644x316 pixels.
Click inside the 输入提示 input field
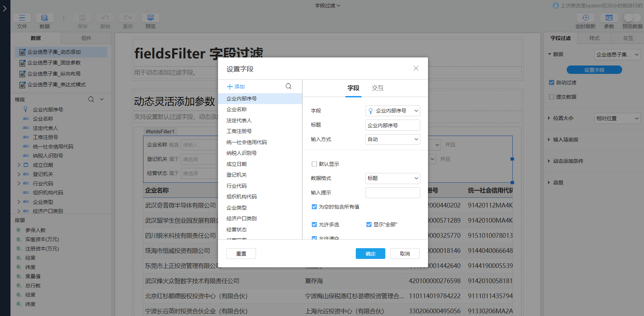click(392, 192)
